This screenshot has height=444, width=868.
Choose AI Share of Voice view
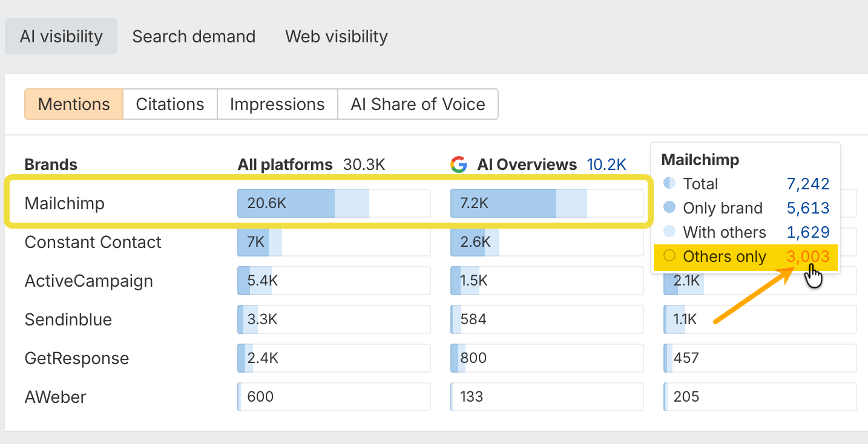pyautogui.click(x=418, y=104)
